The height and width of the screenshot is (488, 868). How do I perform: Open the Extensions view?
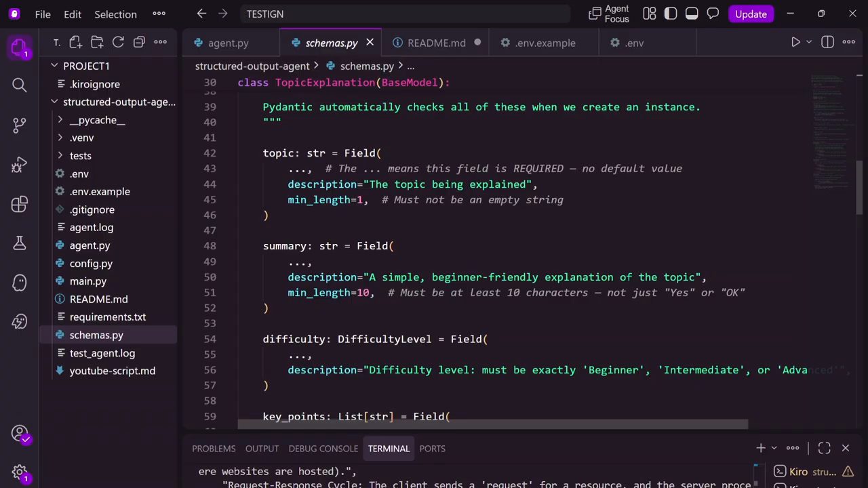19,204
